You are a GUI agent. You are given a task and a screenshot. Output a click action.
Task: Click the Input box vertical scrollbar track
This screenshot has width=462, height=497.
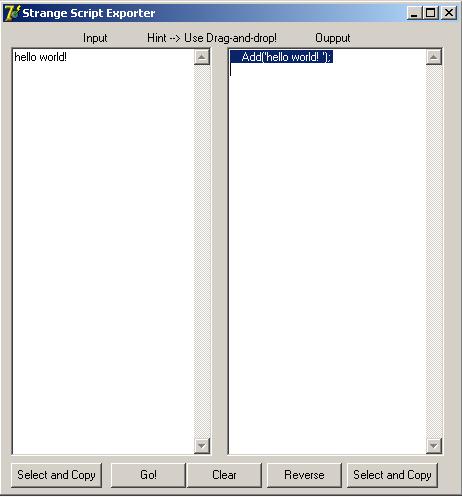pyautogui.click(x=201, y=251)
